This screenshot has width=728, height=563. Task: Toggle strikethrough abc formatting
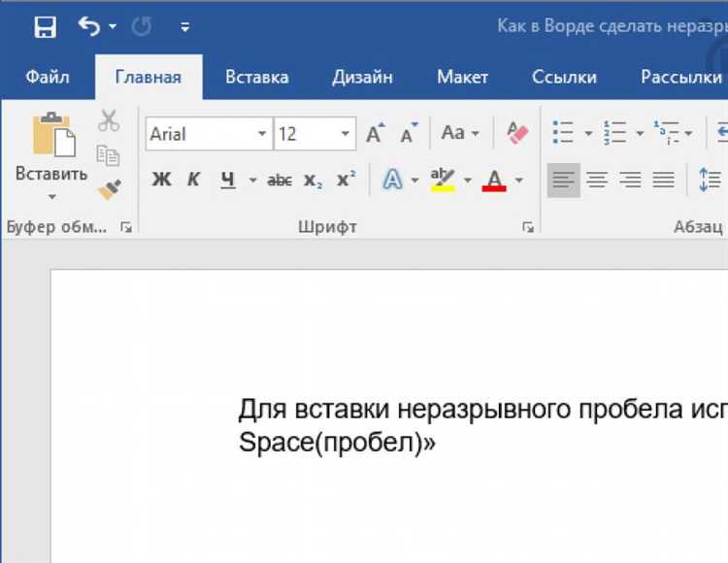[x=280, y=181]
